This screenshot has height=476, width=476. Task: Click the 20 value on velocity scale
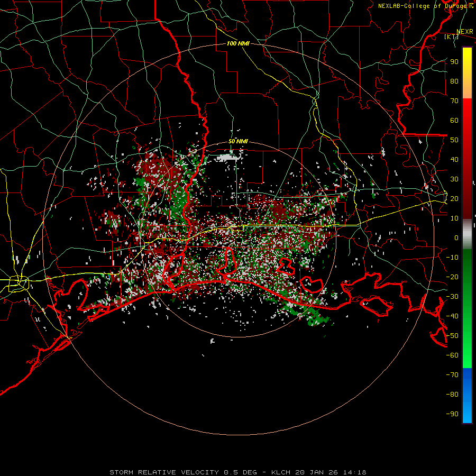pos(454,198)
